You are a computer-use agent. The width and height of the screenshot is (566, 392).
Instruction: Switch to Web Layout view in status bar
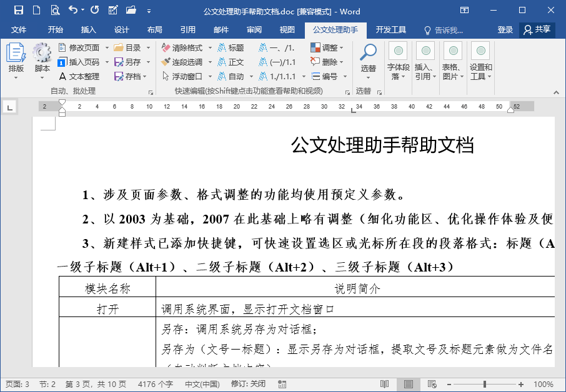[432, 384]
